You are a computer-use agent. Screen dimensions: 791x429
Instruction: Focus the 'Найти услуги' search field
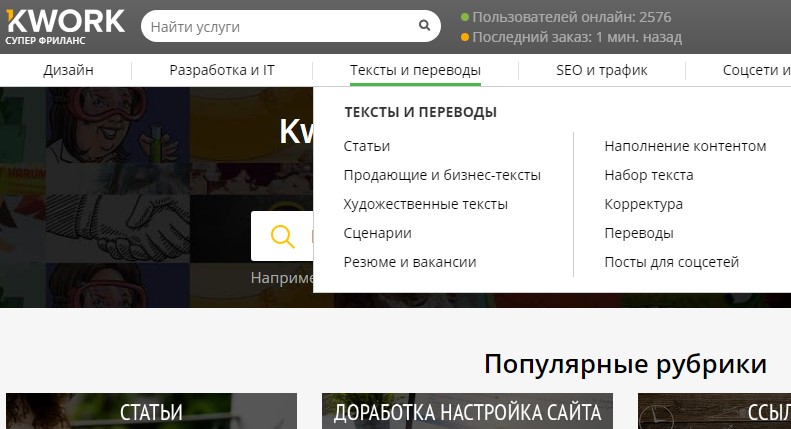pyautogui.click(x=291, y=26)
